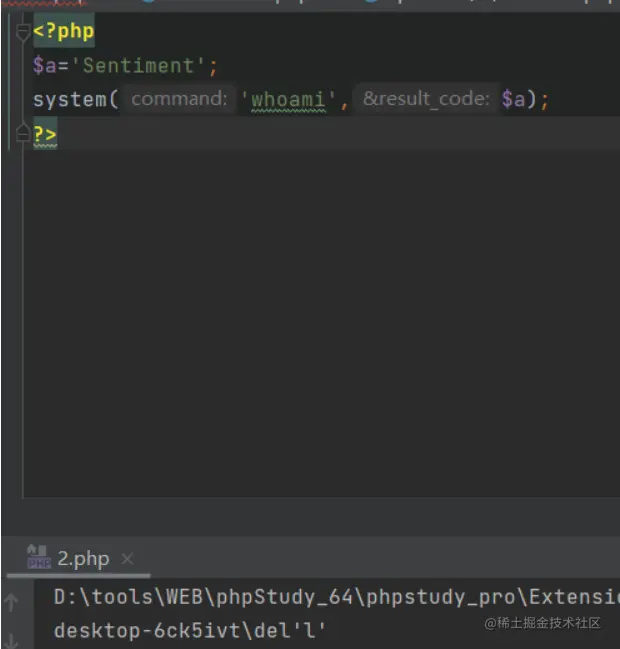Viewport: 620px width, 649px height.
Task: Click the <?php opening tag
Action: coord(64,31)
